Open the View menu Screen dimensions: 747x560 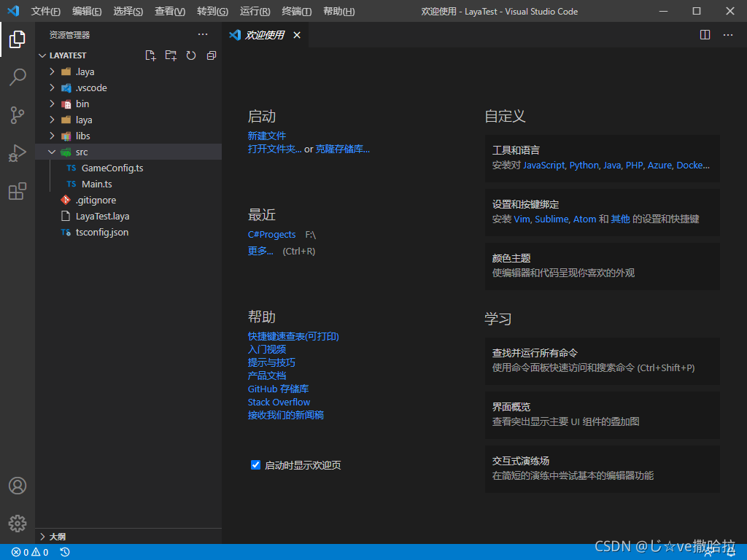170,11
